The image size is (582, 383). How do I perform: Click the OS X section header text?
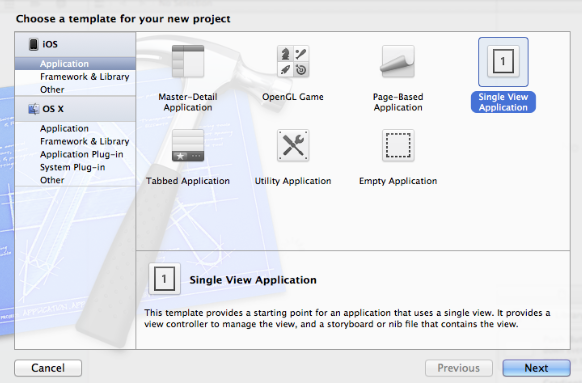[x=53, y=109]
